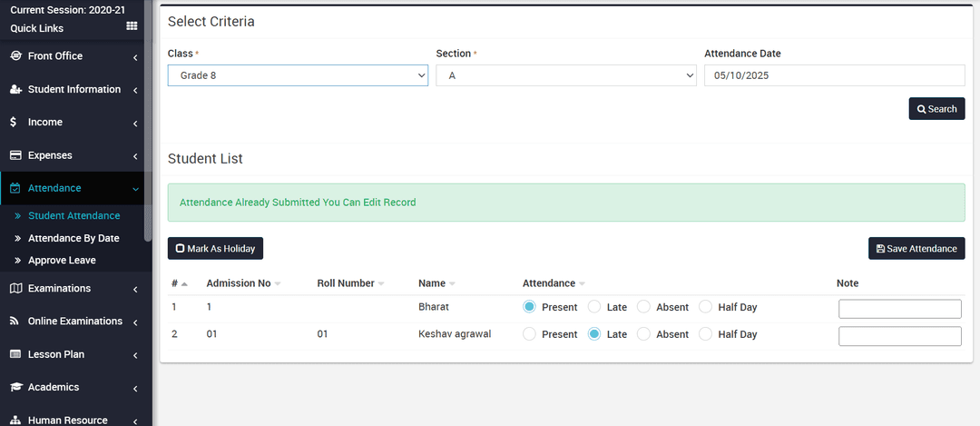The width and height of the screenshot is (980, 426).
Task: Click the name Keshav agrawal
Action: (455, 334)
